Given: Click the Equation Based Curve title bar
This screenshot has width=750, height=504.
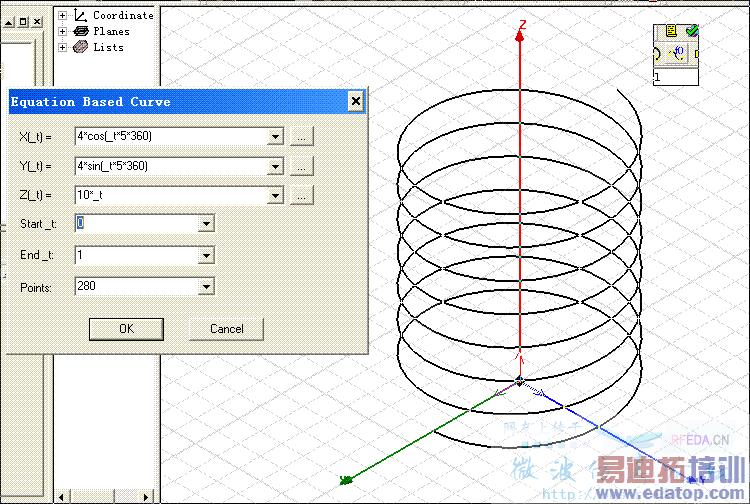Looking at the screenshot, I should (x=188, y=101).
